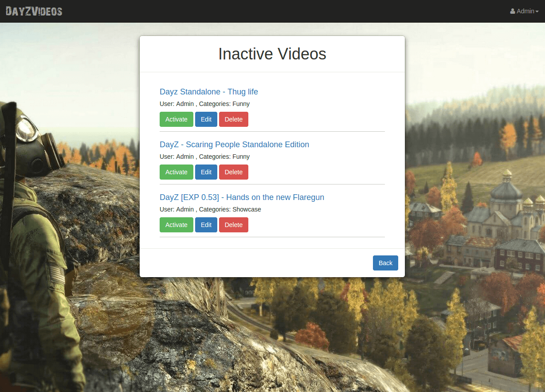This screenshot has width=545, height=392.
Task: Click the Scaring People 'Categories: Funny' text
Action: click(x=224, y=157)
